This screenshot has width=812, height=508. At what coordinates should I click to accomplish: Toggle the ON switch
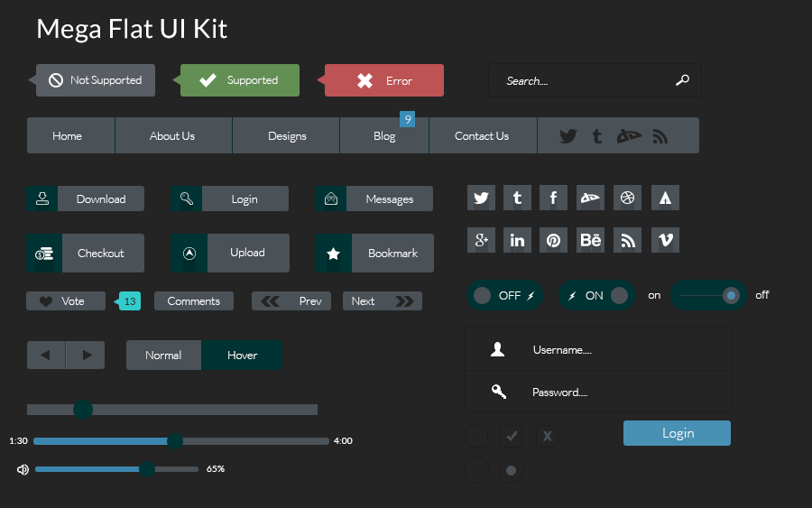tap(596, 296)
